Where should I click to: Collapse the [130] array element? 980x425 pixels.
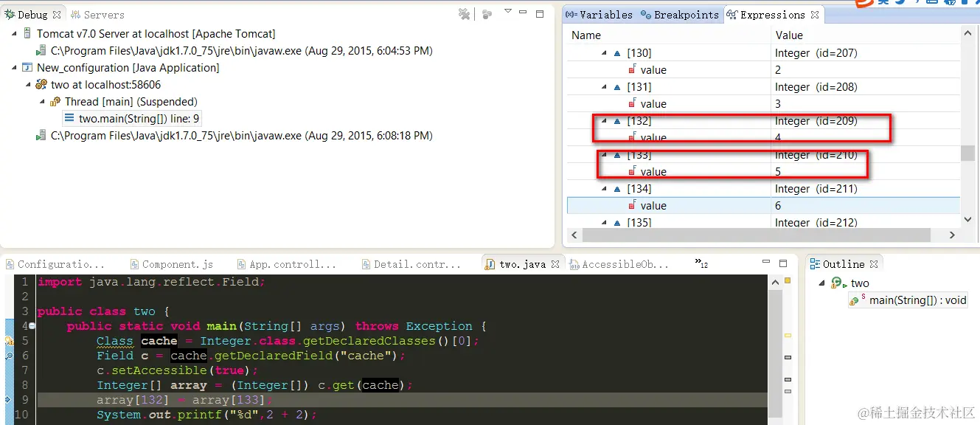605,53
